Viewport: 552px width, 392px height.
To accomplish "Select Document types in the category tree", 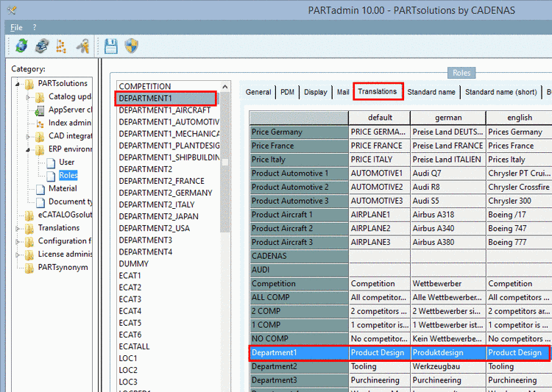I will (70, 202).
